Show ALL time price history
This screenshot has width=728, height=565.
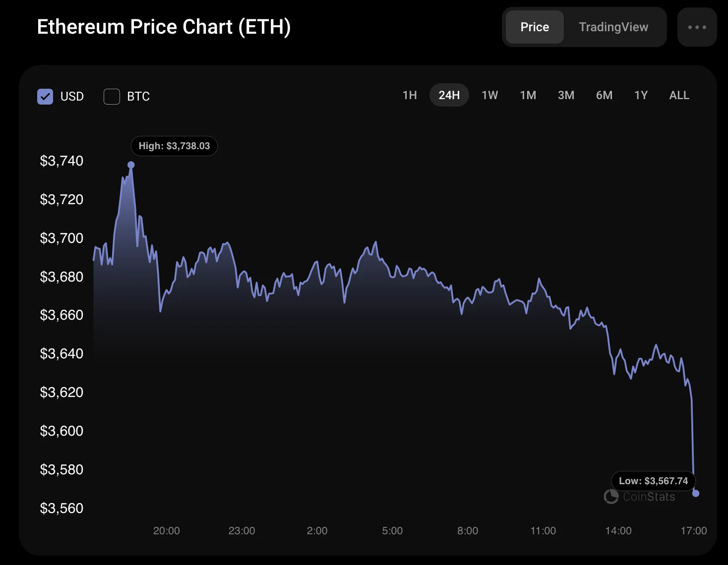coord(679,95)
